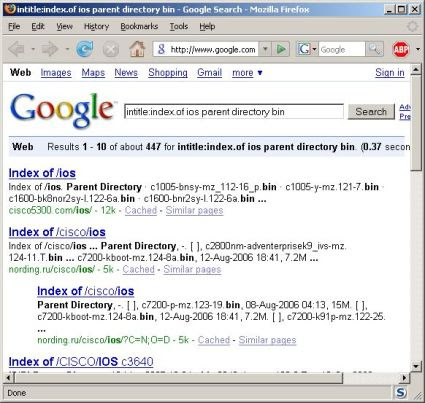Click the horizontal scrollbar left arrow

coord(8,378)
